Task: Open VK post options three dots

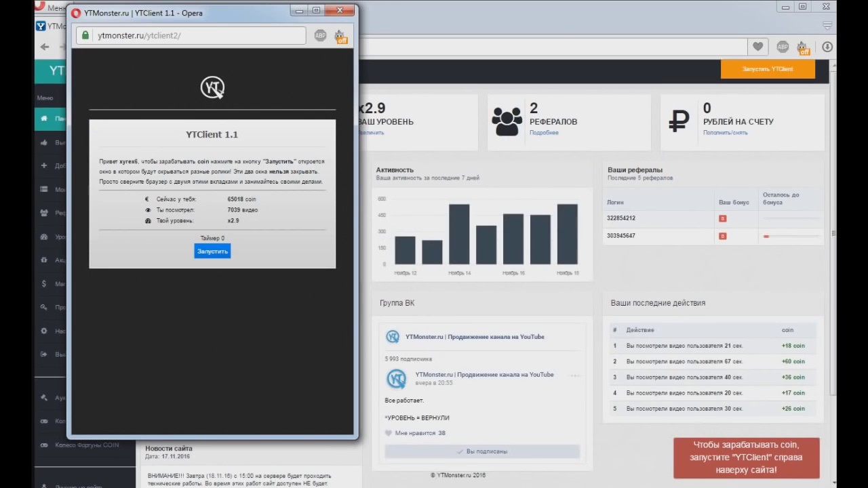Action: pos(575,375)
